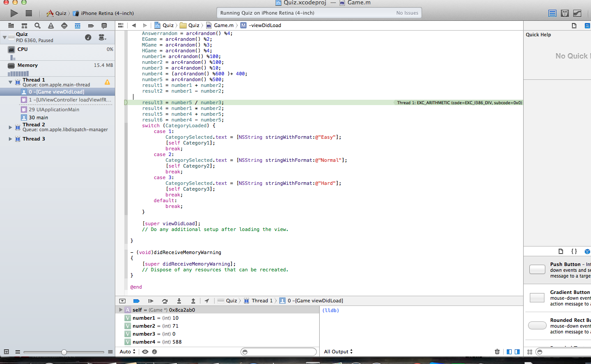
Task: Show the File inspector tab
Action: pos(574,26)
